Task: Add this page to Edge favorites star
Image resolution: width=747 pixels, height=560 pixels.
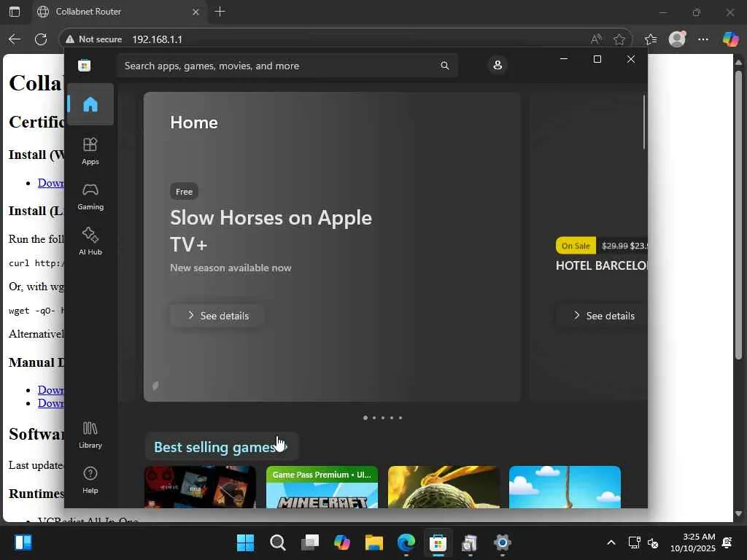Action: click(x=619, y=39)
